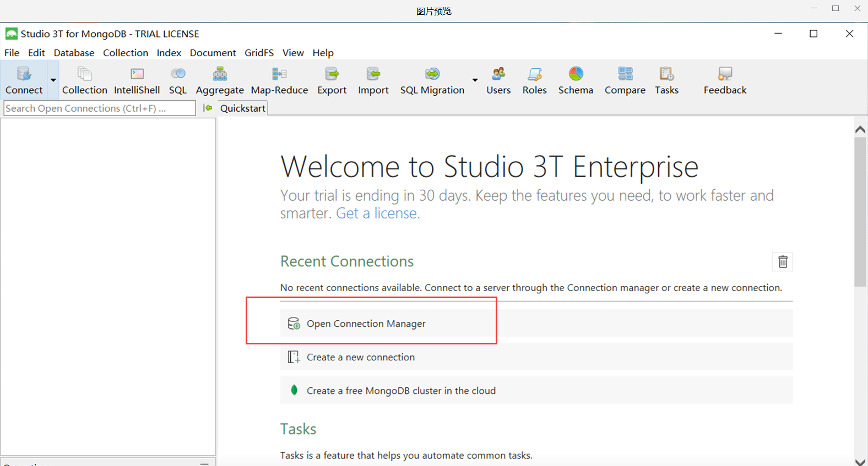This screenshot has width=868, height=466.
Task: Select the Quickstart tab
Action: coord(242,108)
